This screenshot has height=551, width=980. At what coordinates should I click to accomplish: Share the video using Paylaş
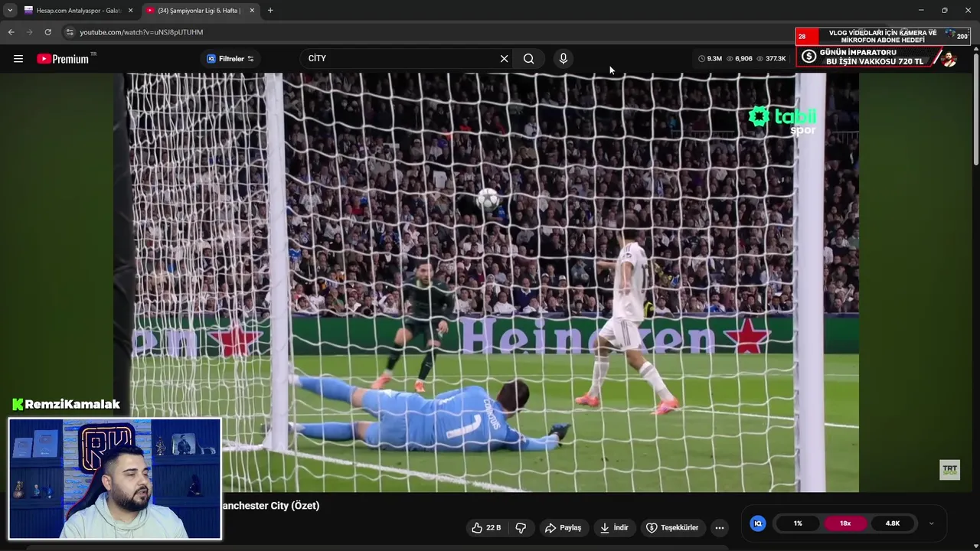point(563,528)
